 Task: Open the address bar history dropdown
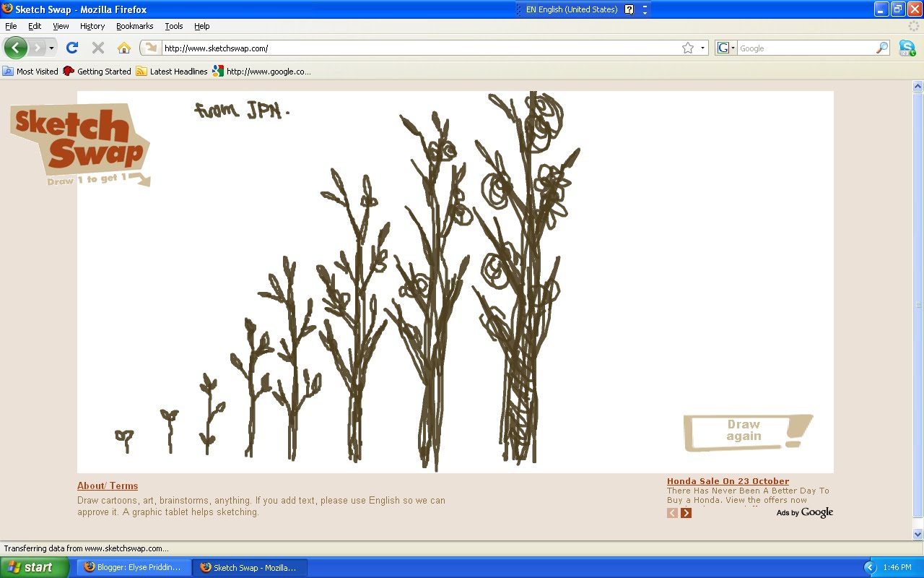(x=702, y=48)
